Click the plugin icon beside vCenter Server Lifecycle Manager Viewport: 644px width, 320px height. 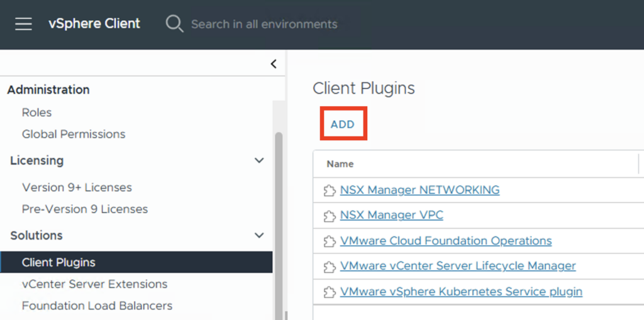[329, 267]
